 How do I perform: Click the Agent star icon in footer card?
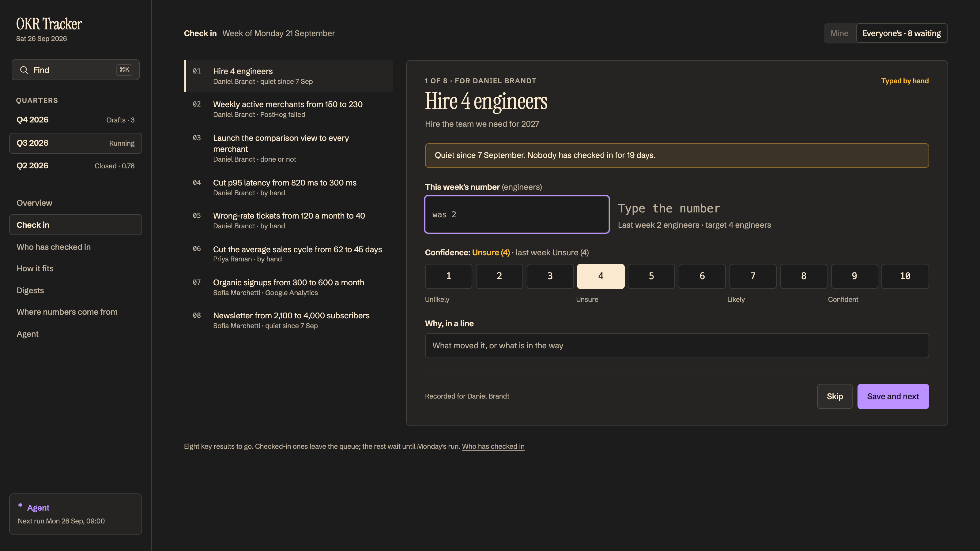coord(20,505)
